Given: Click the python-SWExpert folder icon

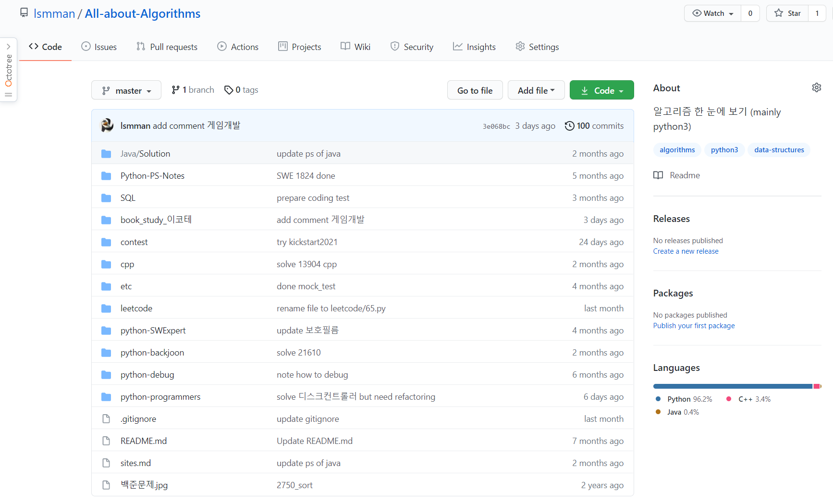Looking at the screenshot, I should click(106, 331).
